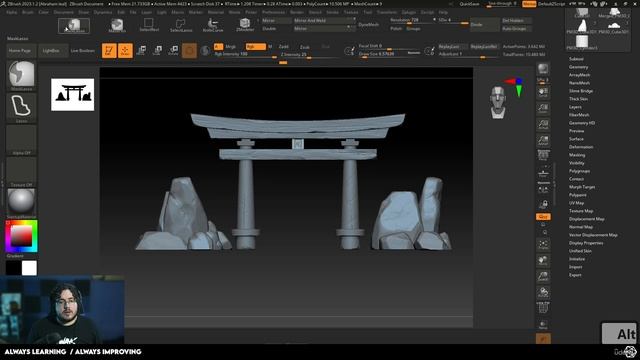640x360 pixels.
Task: Select the MaskPen brush icon
Action: (x=117, y=25)
